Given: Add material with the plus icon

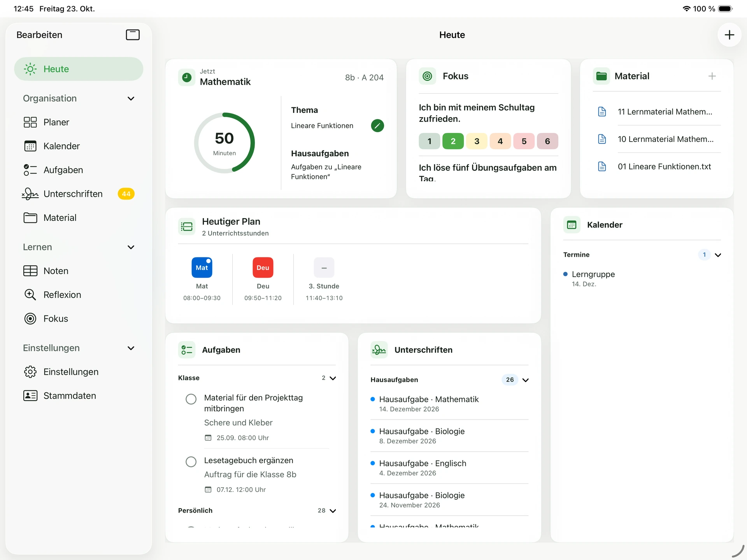Looking at the screenshot, I should click(712, 76).
